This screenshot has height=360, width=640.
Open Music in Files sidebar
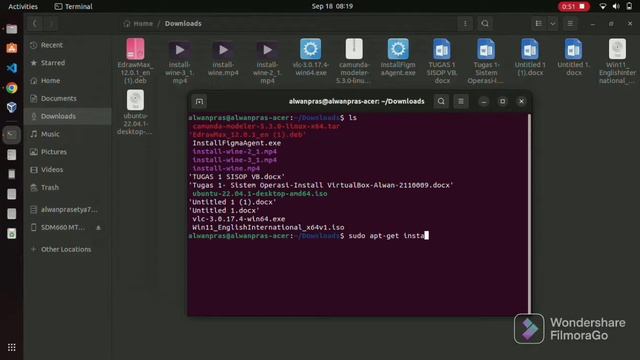click(x=67, y=134)
